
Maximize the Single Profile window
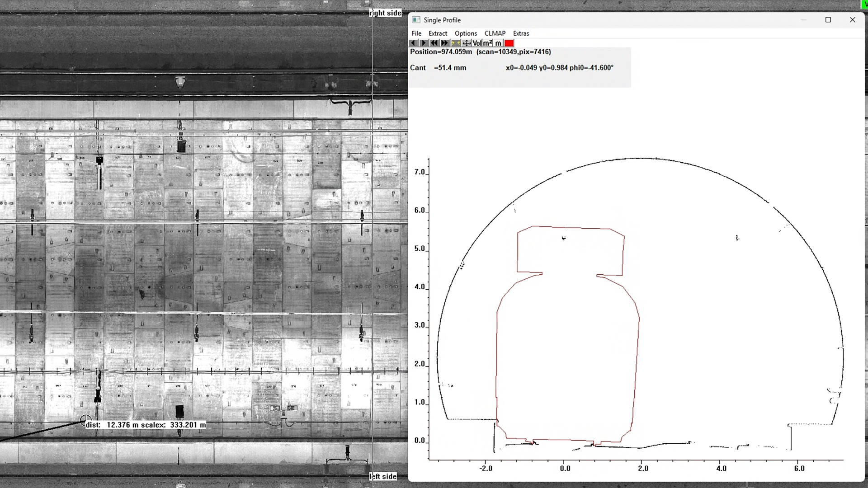point(828,20)
